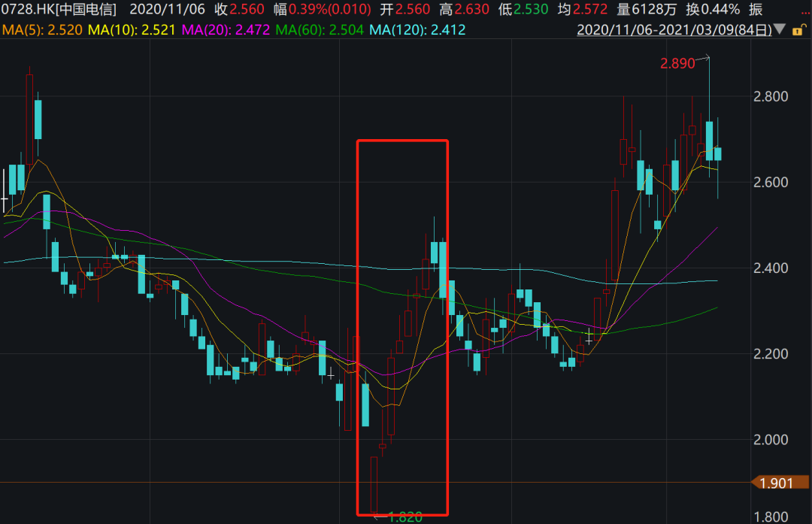This screenshot has width=812, height=524.
Task: Click the 均2.572 average price value
Action: tap(583, 9)
